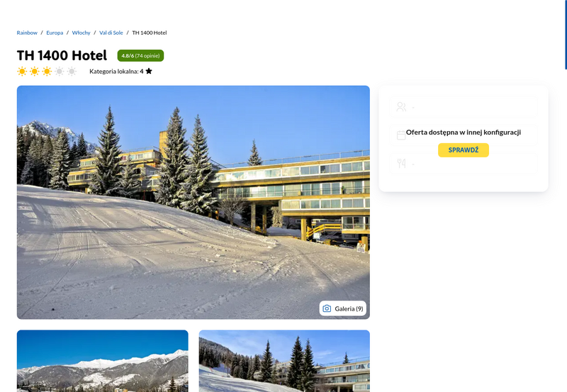Image resolution: width=567 pixels, height=392 pixels.
Task: Open the mountain panorama thumbnail photo
Action: tap(103, 361)
